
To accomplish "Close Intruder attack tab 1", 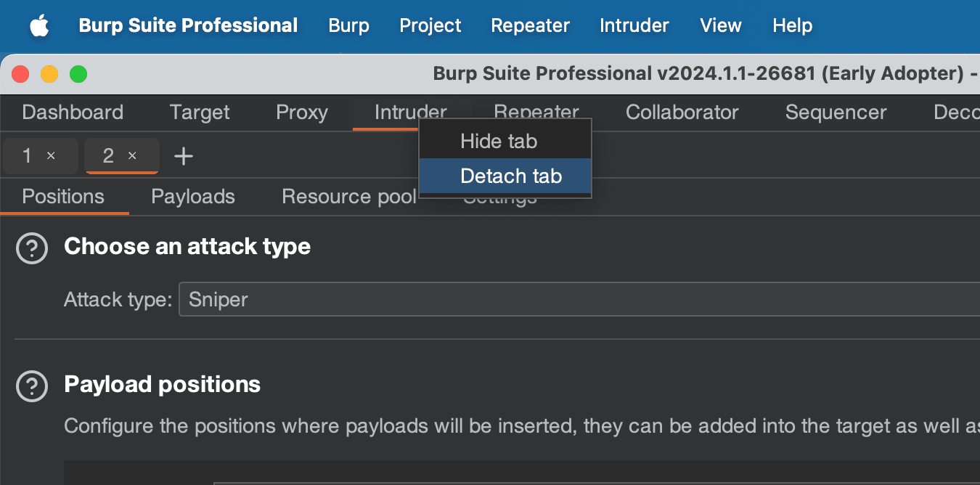I will [x=51, y=156].
